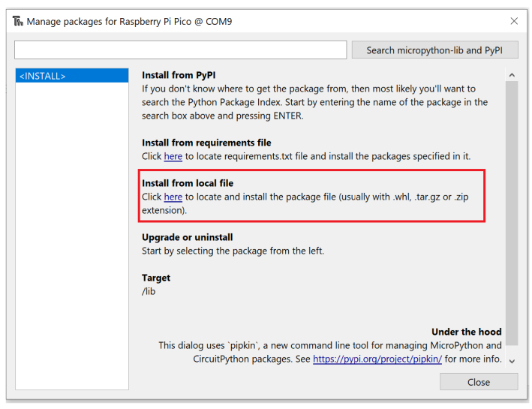Focus the package search text box
The height and width of the screenshot is (409, 532).
click(180, 50)
